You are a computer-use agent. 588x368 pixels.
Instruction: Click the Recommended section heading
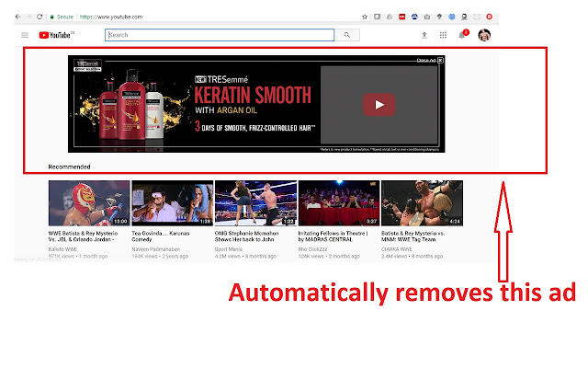(x=70, y=167)
